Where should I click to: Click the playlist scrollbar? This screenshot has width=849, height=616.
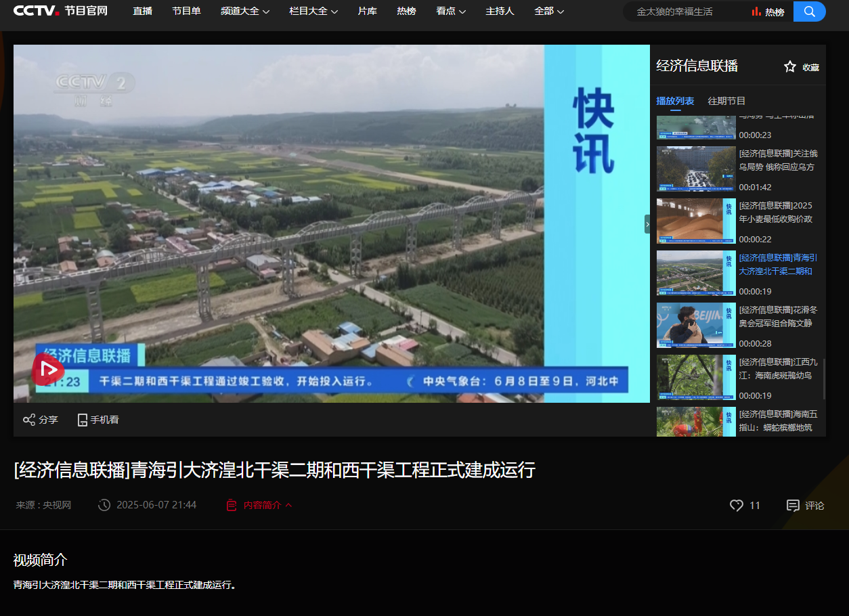824,379
